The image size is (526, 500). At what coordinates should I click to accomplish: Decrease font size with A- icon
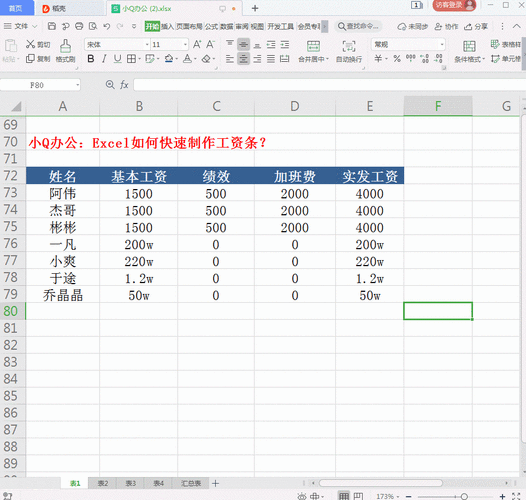[x=210, y=44]
